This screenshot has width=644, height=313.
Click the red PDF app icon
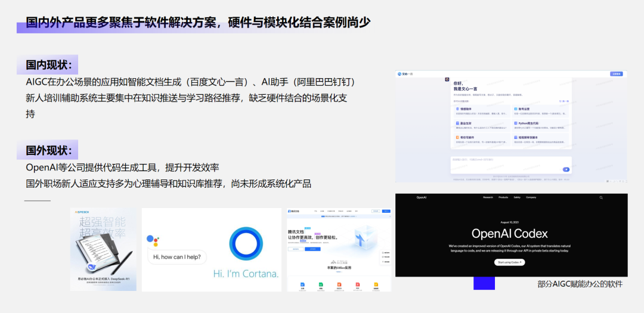(358, 284)
